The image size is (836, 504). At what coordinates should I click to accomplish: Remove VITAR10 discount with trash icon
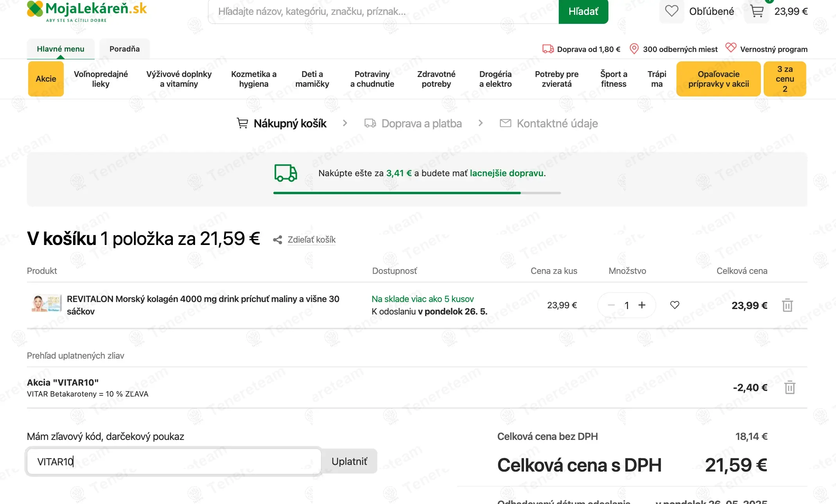tap(789, 387)
